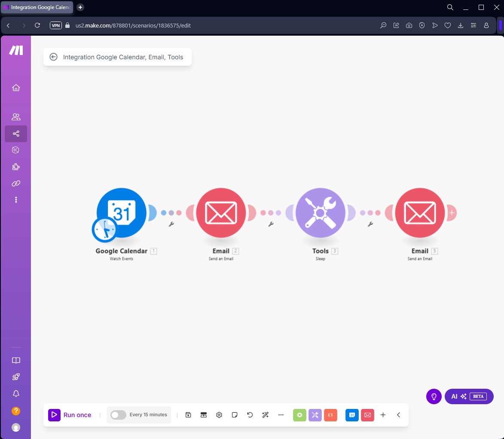Open the Home (Organization) sidebar icon
The width and height of the screenshot is (504, 439).
pyautogui.click(x=16, y=88)
